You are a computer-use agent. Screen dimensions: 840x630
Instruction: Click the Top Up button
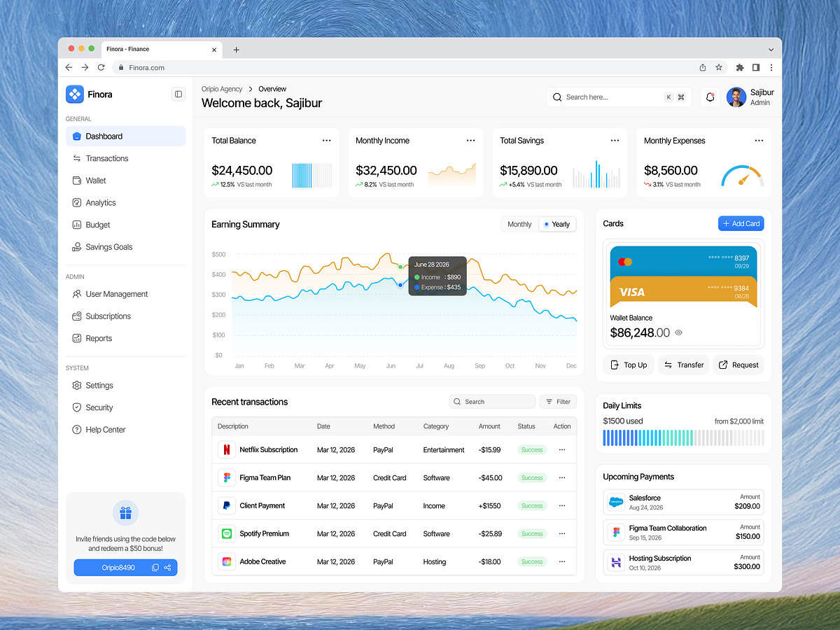(x=628, y=365)
